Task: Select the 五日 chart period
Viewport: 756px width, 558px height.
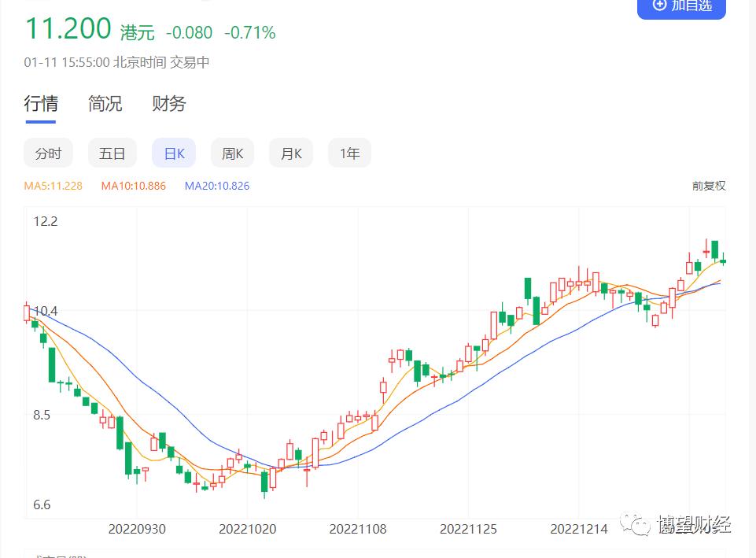Action: [x=112, y=153]
